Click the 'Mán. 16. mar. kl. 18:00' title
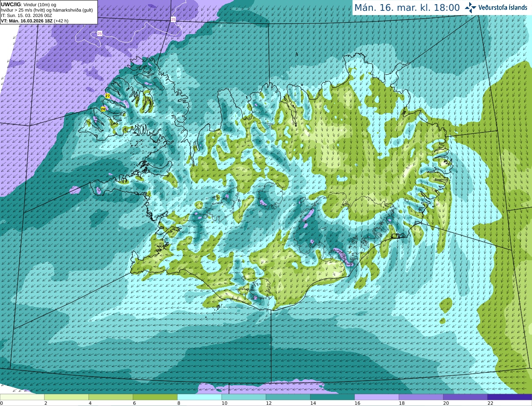 pos(407,7)
